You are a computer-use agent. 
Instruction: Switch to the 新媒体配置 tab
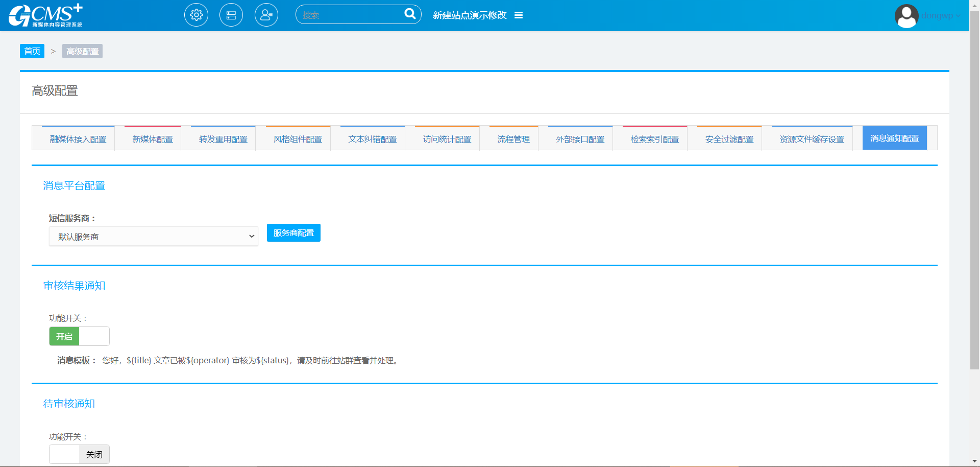(x=153, y=139)
